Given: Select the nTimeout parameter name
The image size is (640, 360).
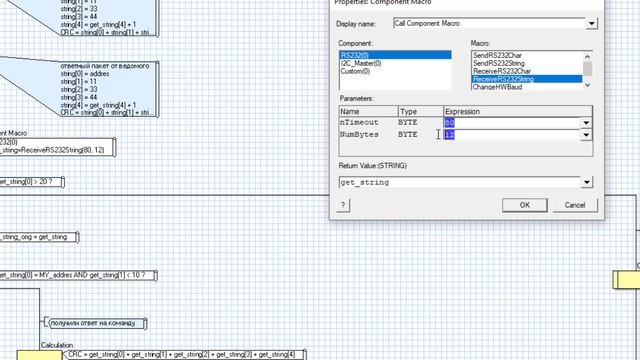Looking at the screenshot, I should (359, 122).
